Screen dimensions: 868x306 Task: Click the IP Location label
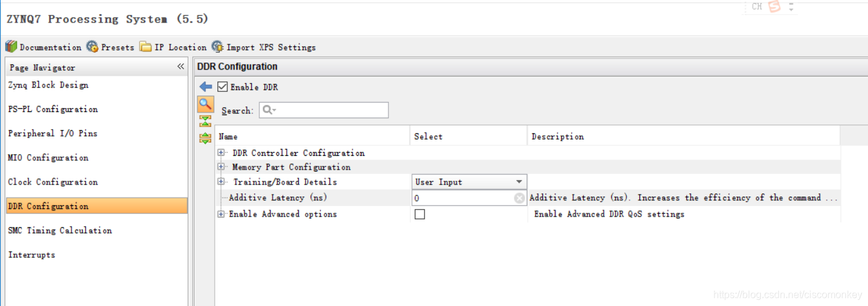pos(180,47)
